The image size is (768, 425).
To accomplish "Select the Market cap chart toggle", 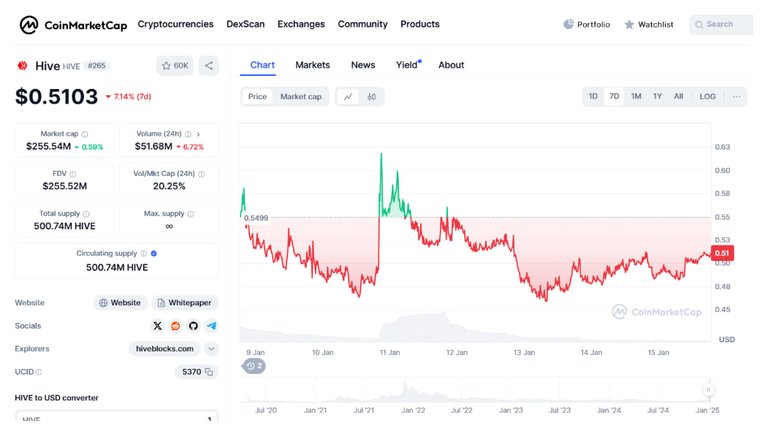I will 301,96.
